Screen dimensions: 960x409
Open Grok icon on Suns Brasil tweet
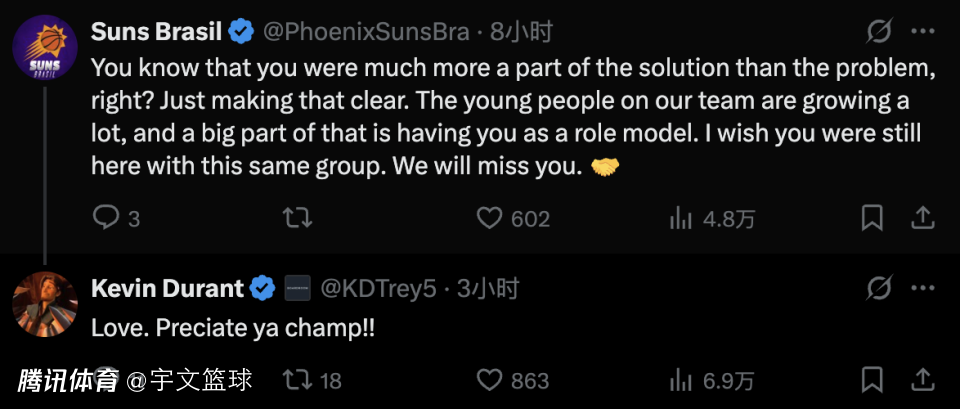point(878,32)
